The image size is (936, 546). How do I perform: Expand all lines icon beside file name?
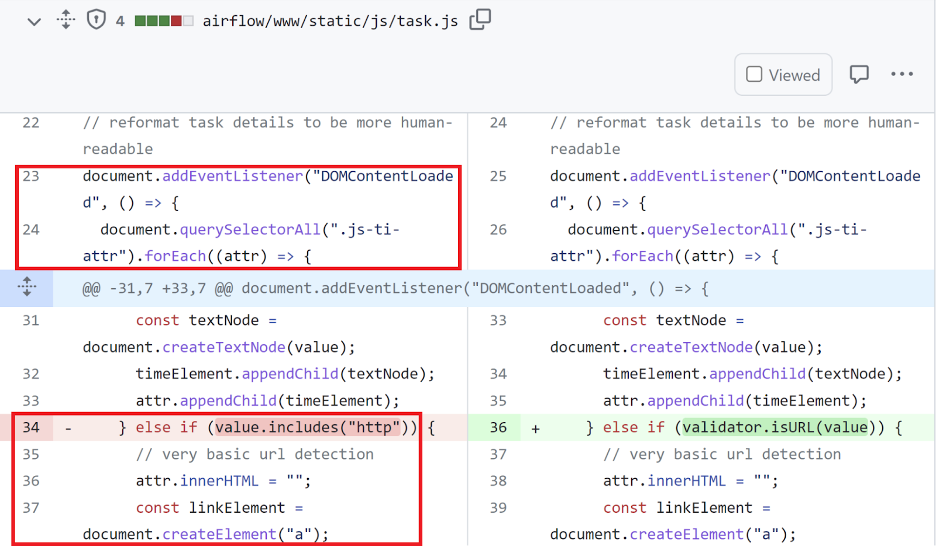(x=66, y=20)
